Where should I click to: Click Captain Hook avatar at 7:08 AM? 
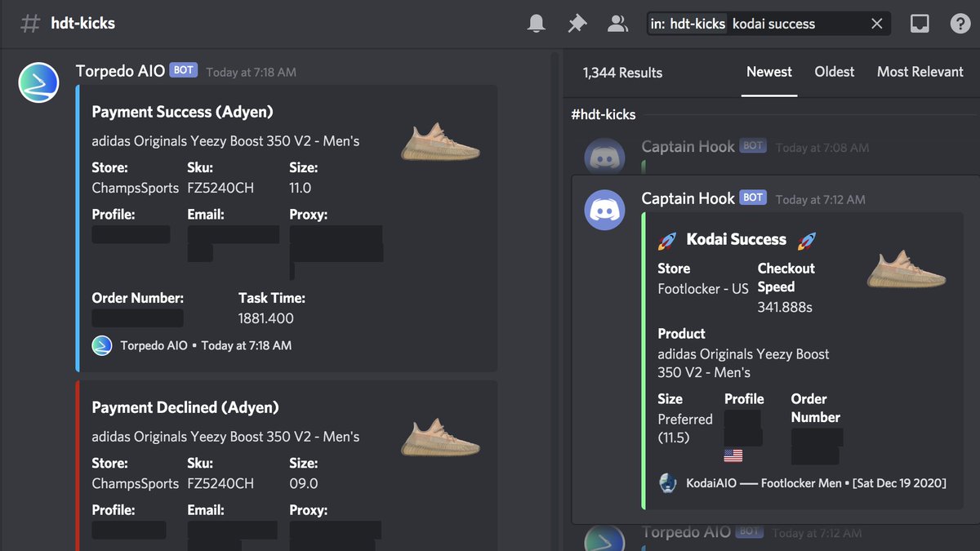click(605, 155)
